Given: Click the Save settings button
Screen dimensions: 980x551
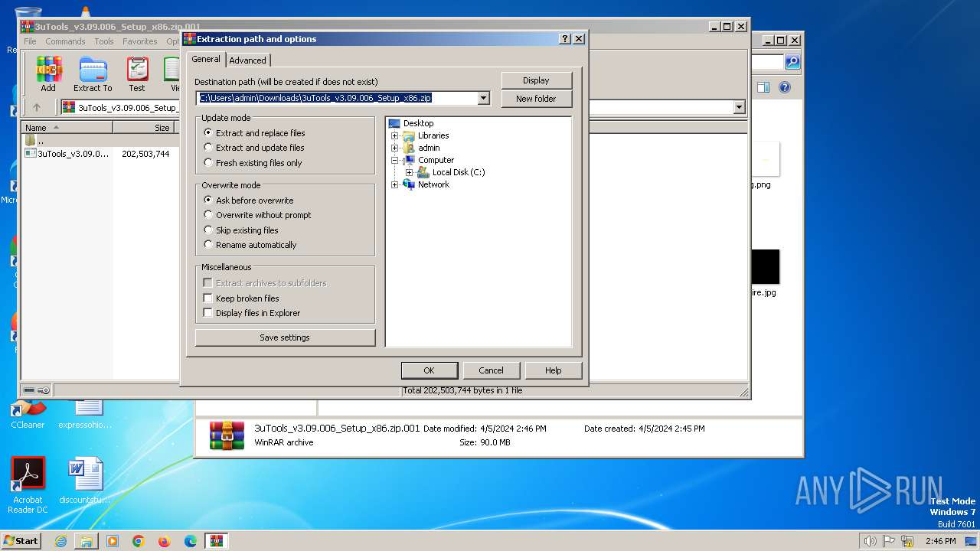Looking at the screenshot, I should (x=285, y=337).
